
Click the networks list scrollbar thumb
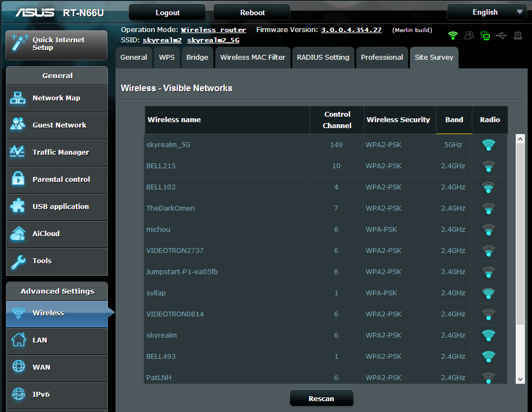(x=520, y=233)
